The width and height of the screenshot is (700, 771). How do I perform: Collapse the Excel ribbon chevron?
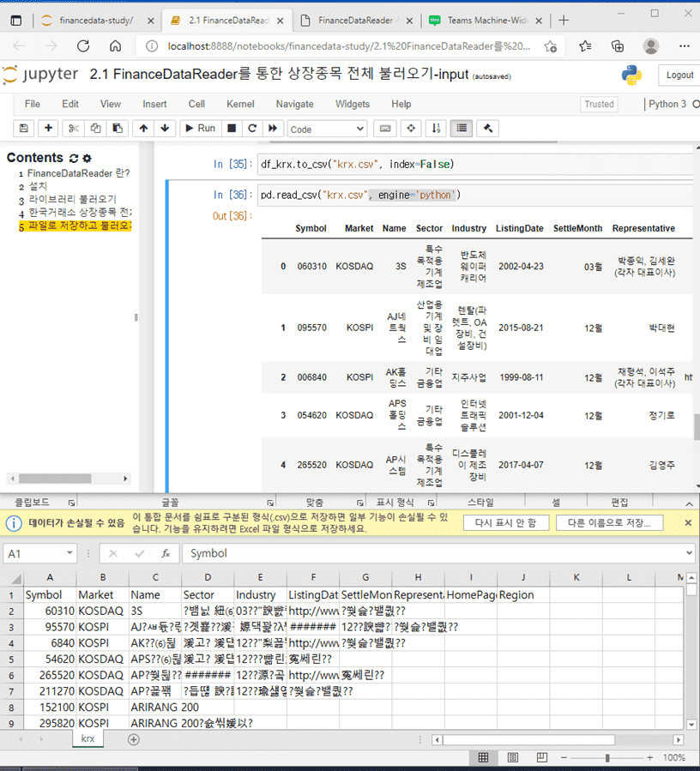click(x=689, y=503)
